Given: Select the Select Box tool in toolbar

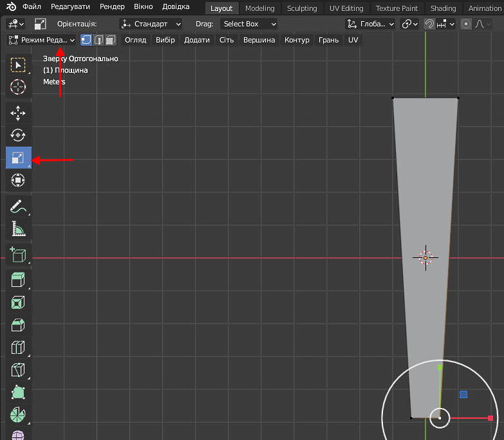Looking at the screenshot, I should (18, 65).
